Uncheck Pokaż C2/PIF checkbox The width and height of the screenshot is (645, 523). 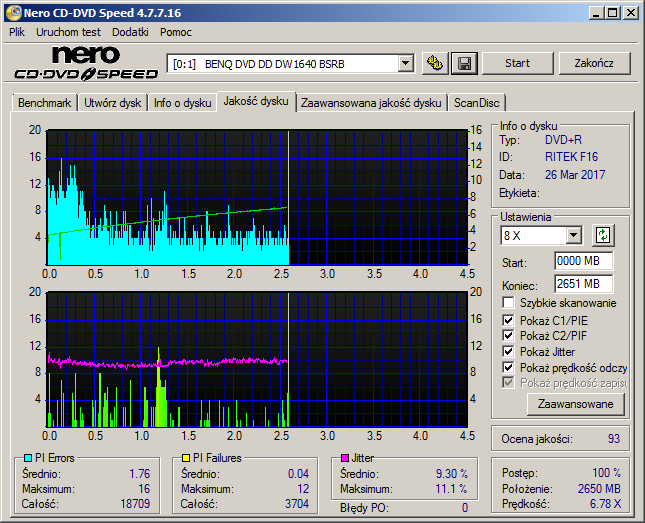click(508, 335)
